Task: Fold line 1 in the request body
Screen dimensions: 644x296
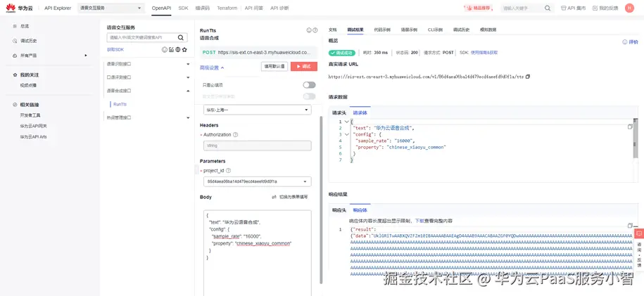Action: pos(347,122)
